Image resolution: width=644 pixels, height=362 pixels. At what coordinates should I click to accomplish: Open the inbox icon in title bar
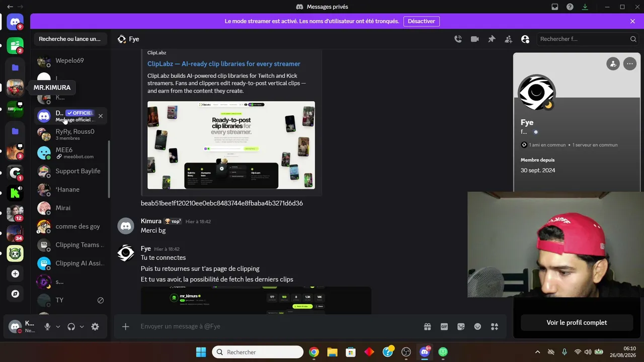coord(555,7)
